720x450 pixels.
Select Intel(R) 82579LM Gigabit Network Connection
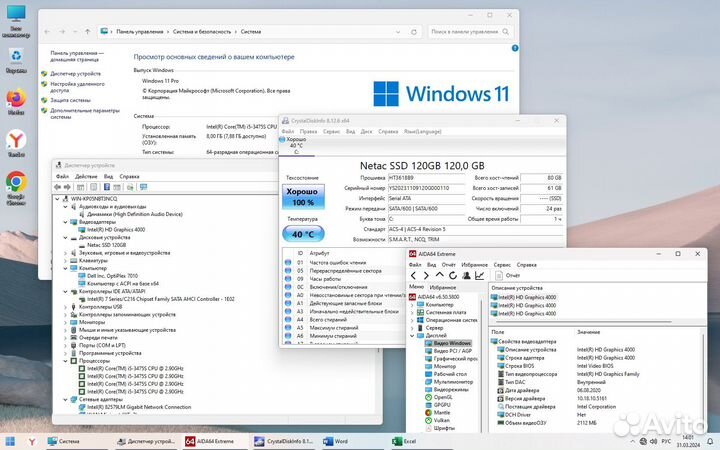tap(139, 407)
